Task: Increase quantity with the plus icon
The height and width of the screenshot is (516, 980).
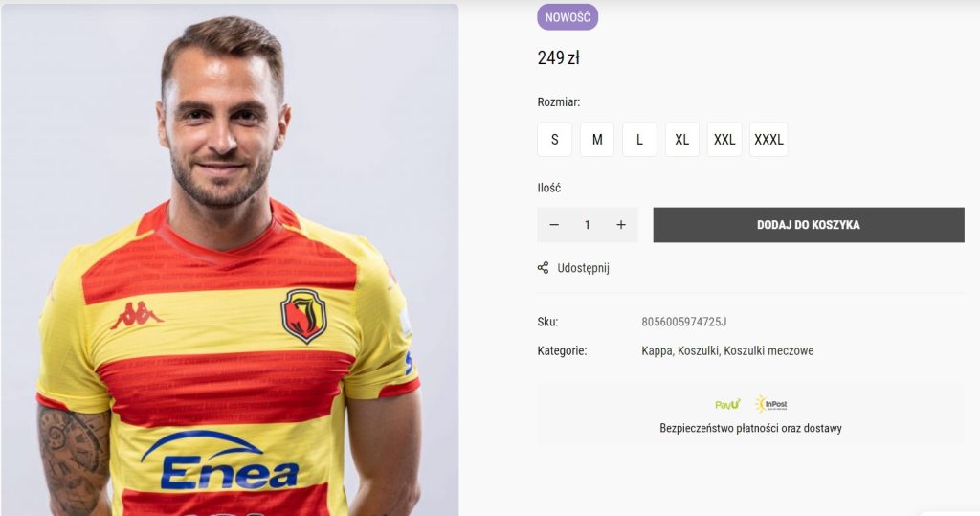Action: 620,225
